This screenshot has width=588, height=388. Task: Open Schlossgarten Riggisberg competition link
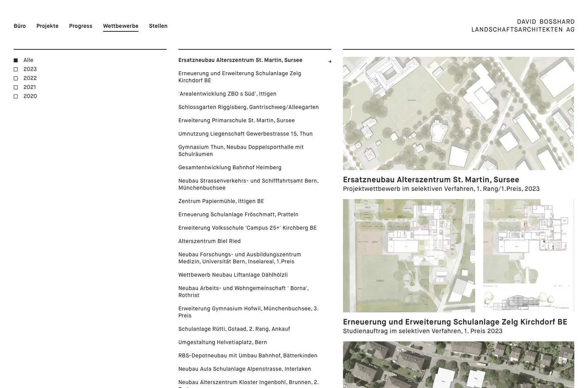pos(248,107)
